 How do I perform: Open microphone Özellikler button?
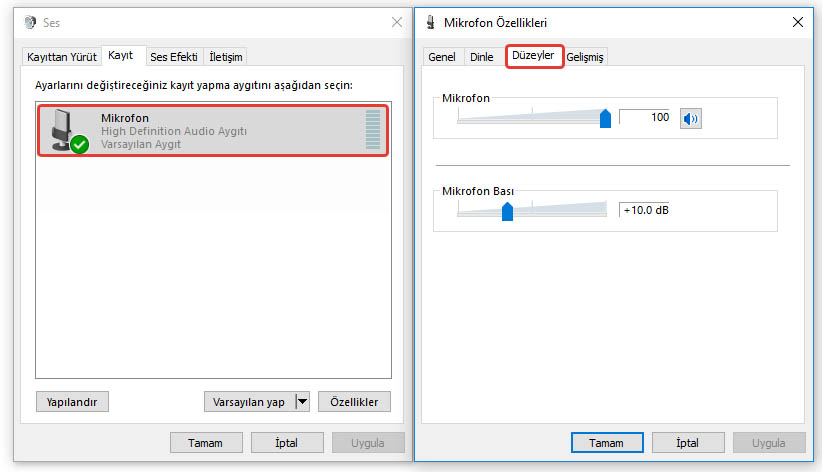(354, 402)
